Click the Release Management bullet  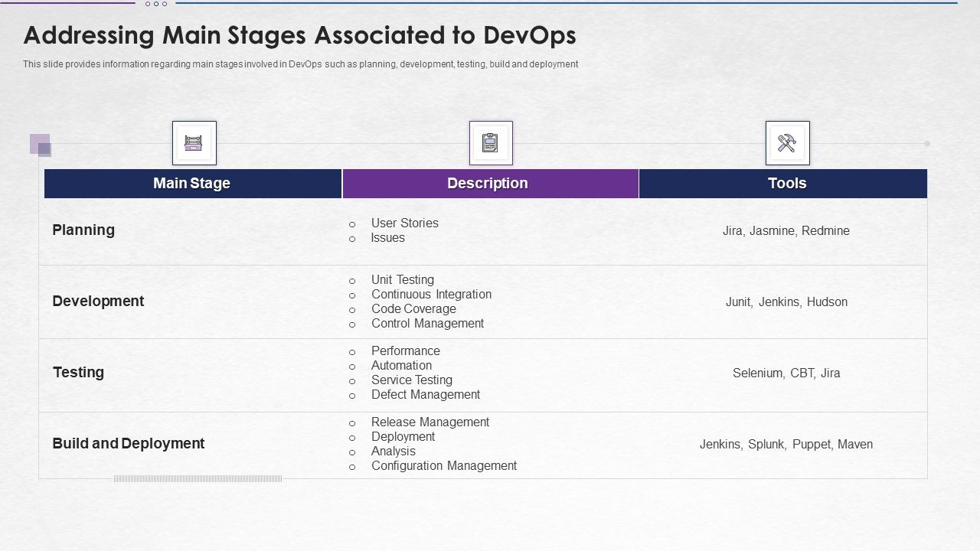pos(430,422)
